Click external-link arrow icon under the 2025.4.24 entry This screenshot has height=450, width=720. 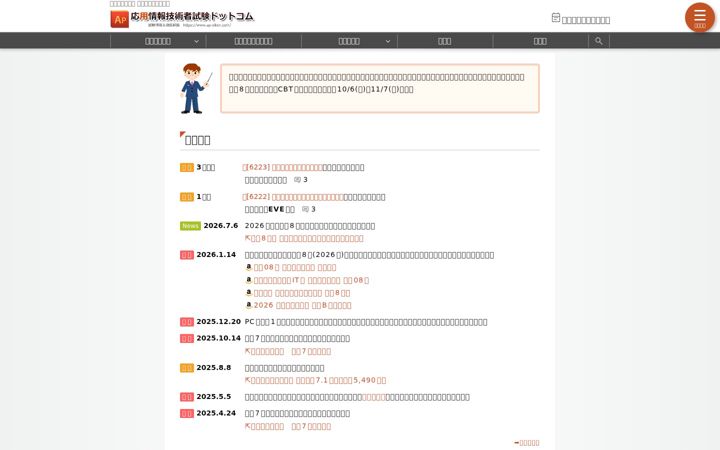248,426
